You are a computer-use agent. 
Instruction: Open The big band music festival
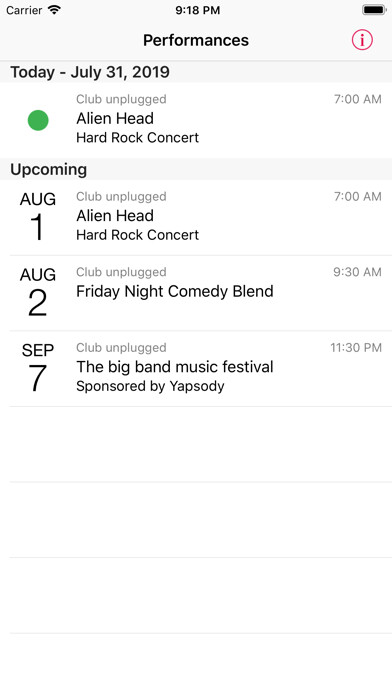196,368
